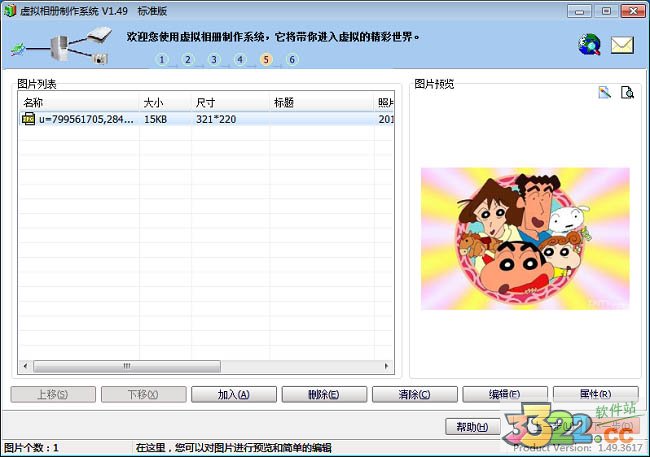
Task: Open editor via 编辑(F) button
Action: 505,394
